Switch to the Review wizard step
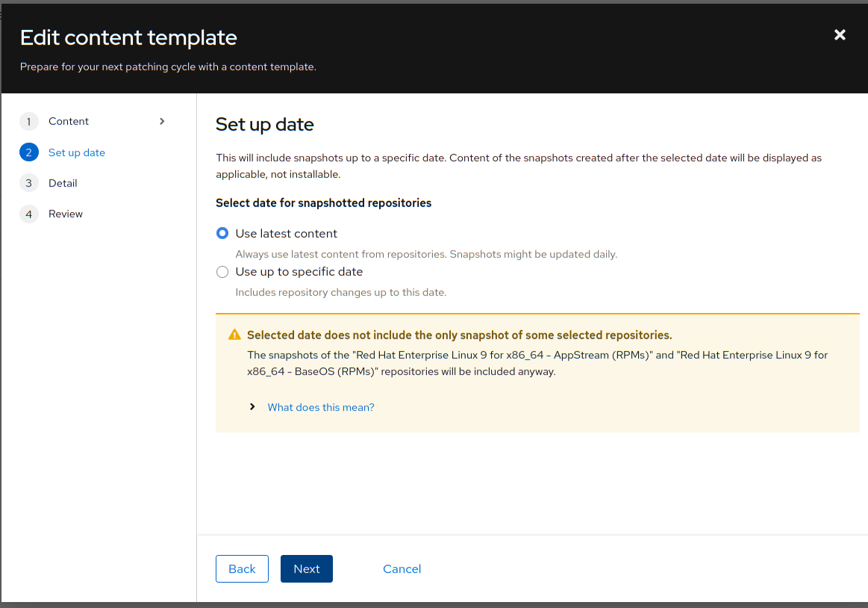 66,214
